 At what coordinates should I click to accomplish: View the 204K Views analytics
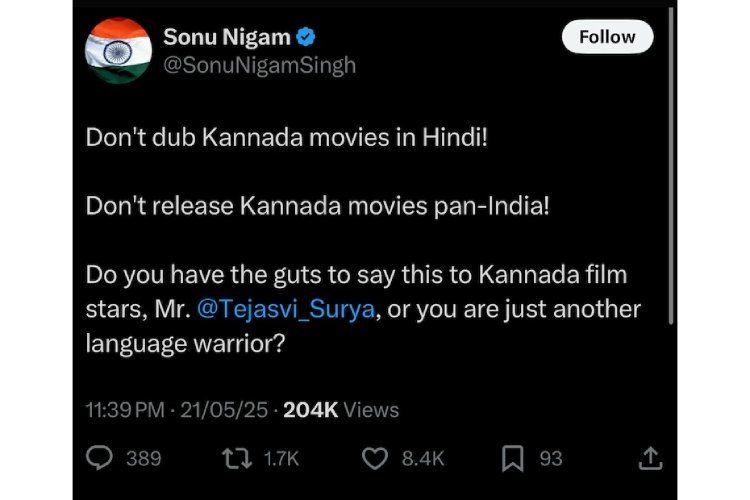340,409
